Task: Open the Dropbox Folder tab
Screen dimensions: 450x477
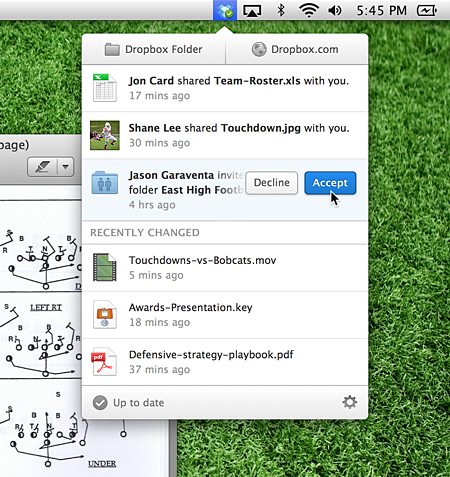Action: (154, 49)
